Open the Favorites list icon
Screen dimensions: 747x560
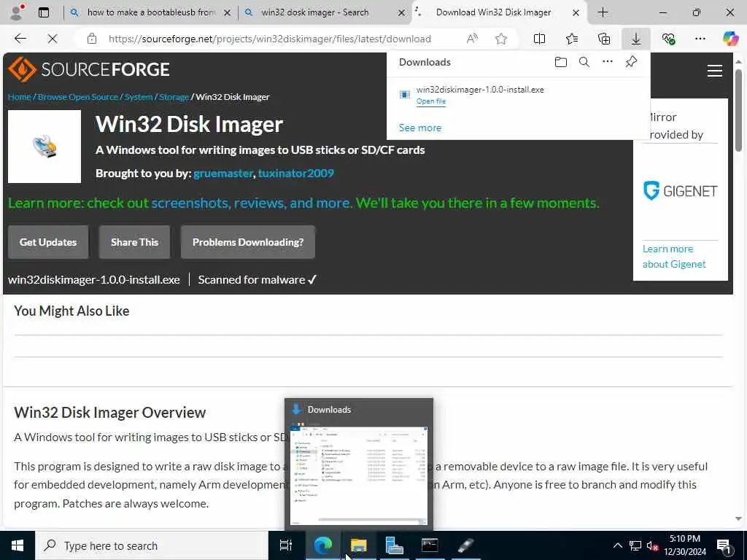[x=572, y=39]
